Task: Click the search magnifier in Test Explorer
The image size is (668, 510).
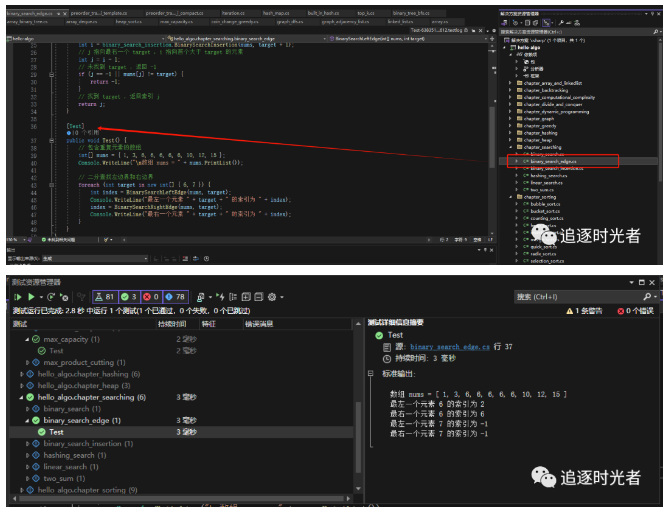Action: pyautogui.click(x=647, y=297)
